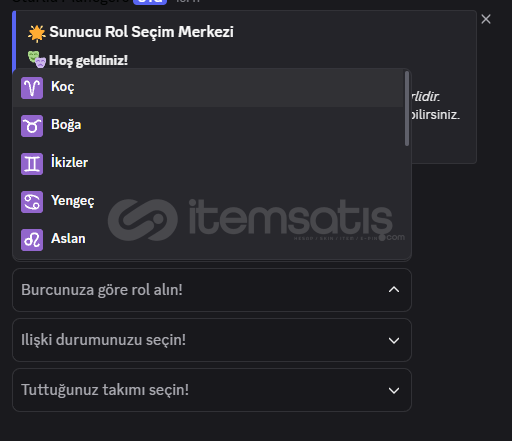Click the up chevron on zodiac dropdown
The image size is (512, 441).
pos(394,290)
